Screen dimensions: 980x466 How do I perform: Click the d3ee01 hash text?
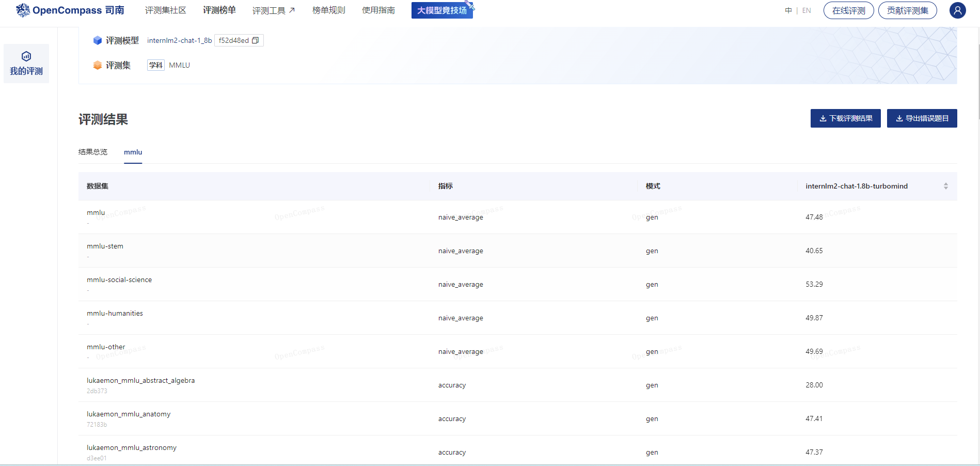click(97, 458)
